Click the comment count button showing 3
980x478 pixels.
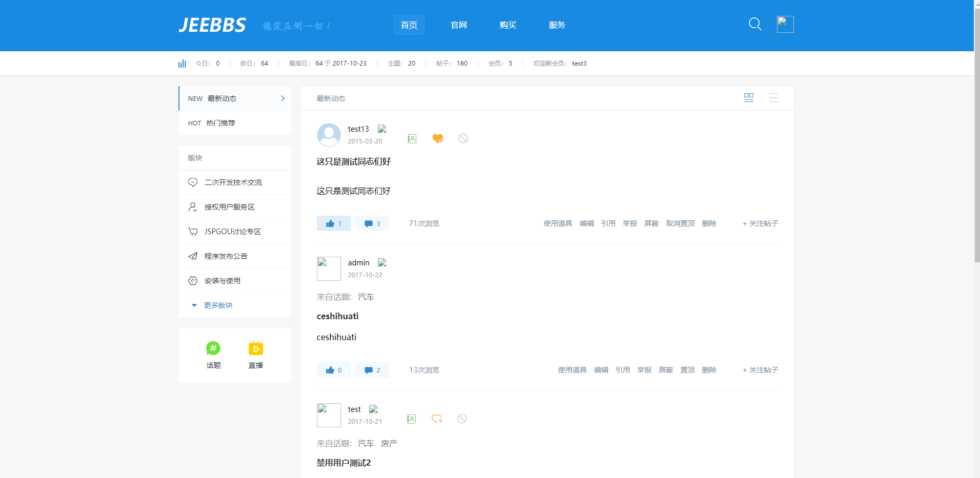click(x=372, y=223)
